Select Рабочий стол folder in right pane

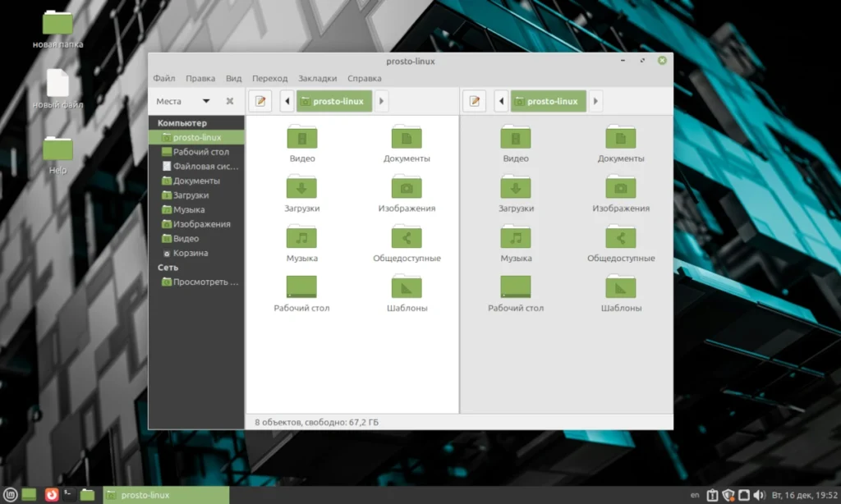tap(516, 293)
